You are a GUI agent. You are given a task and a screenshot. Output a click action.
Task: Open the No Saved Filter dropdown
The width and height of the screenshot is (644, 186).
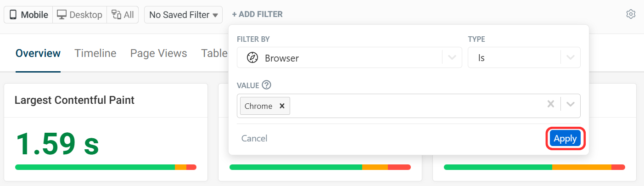click(183, 15)
